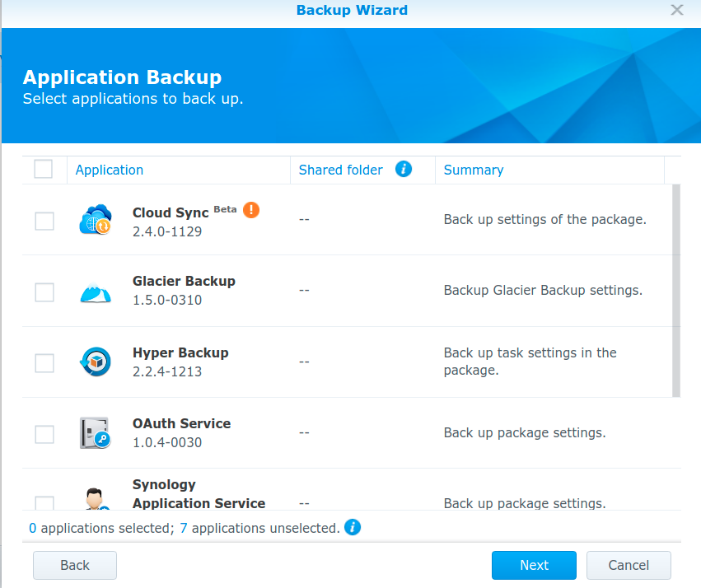The image size is (701, 588).
Task: Click the Synology Application Service icon
Action: (x=95, y=497)
